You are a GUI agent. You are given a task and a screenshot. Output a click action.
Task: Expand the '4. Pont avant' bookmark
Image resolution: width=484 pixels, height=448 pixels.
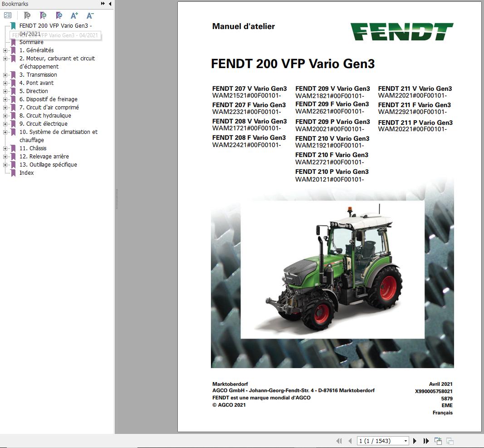[5, 83]
